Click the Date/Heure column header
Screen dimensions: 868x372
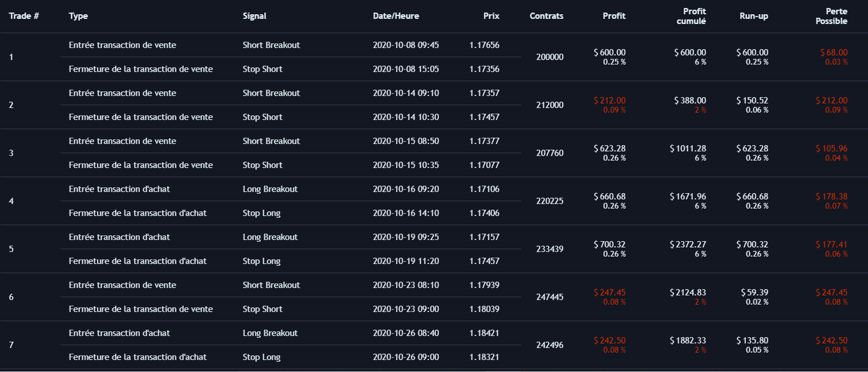coord(396,16)
